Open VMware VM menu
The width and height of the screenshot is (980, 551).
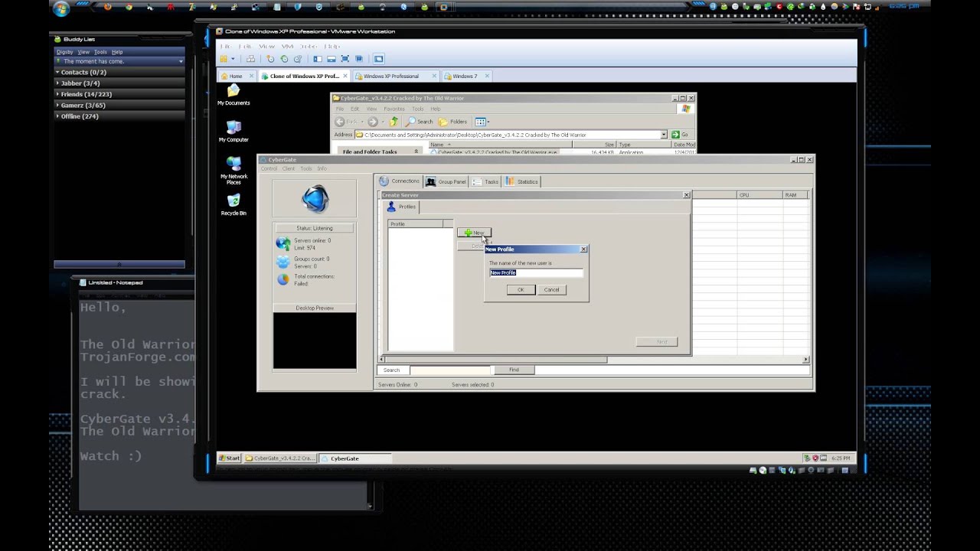pos(289,46)
